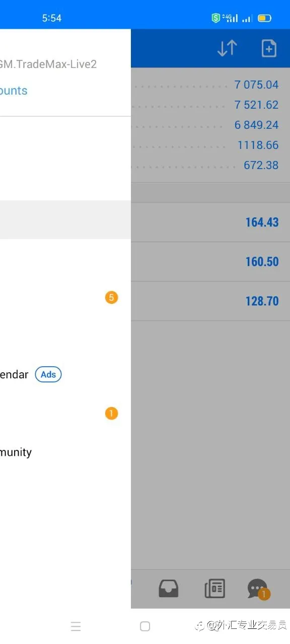
Task: Open the position showing 160.50 profit
Action: [210, 262]
